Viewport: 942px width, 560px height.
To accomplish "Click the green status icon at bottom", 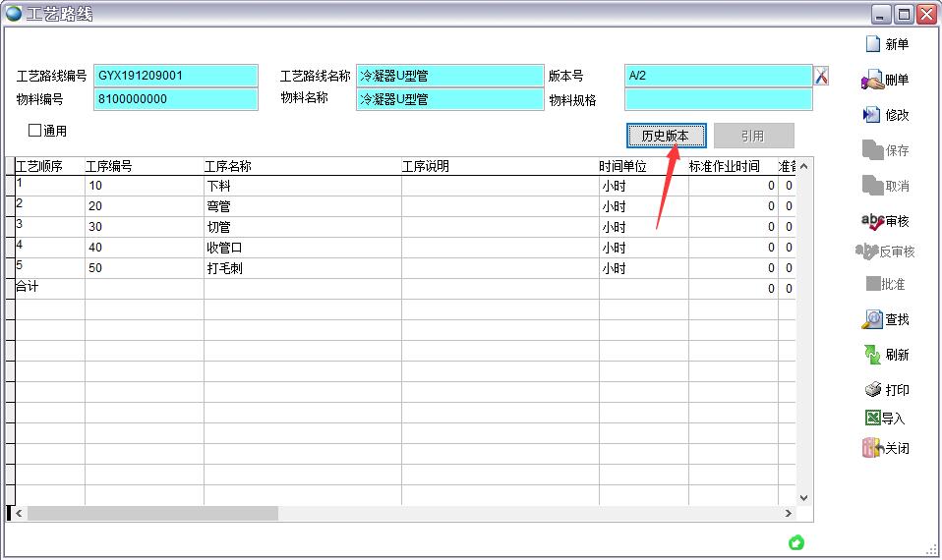I will click(796, 542).
